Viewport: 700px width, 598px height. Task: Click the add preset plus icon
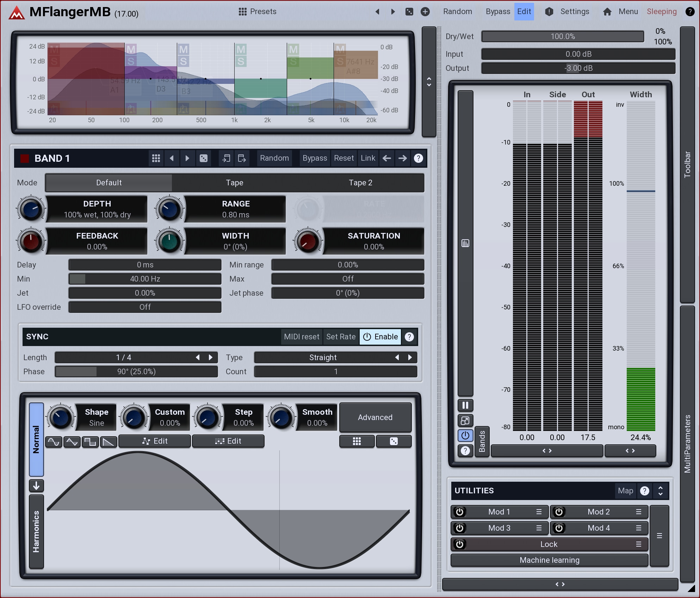click(425, 12)
